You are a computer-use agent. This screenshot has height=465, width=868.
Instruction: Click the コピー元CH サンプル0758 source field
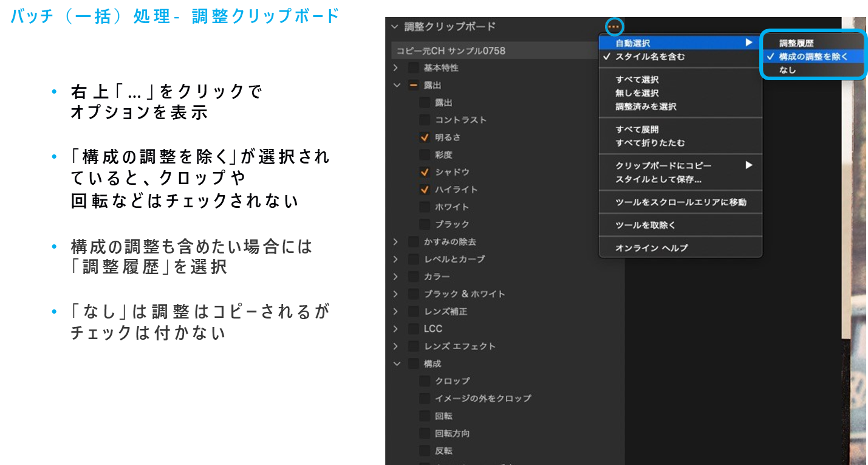coord(494,50)
